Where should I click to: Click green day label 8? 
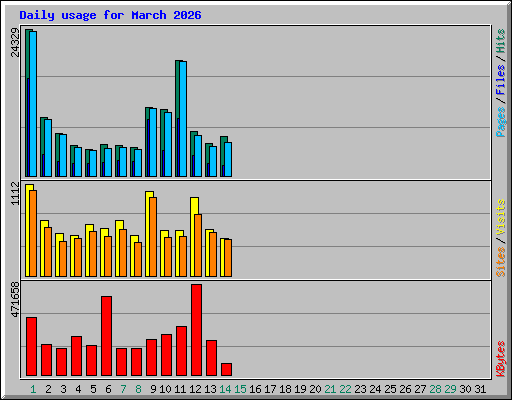(138, 389)
